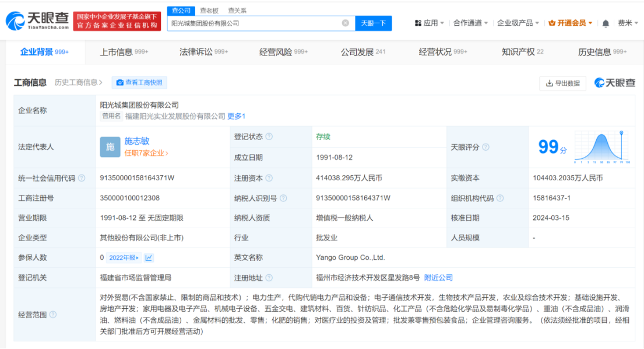This screenshot has width=644, height=349.
Task: Click the help icon beside 纳税人识别号
Action: 283,198
